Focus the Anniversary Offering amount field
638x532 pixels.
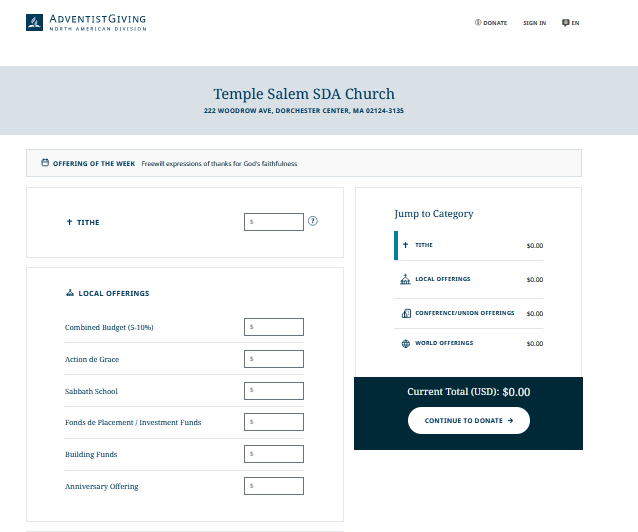point(274,486)
